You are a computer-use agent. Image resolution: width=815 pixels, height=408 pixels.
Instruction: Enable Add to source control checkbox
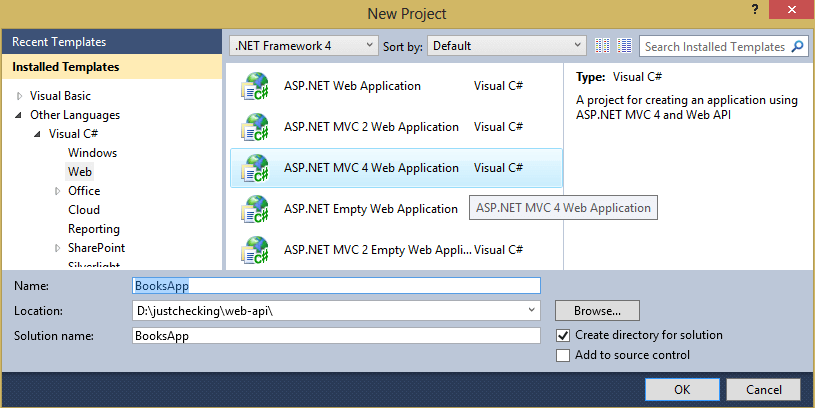(x=564, y=355)
